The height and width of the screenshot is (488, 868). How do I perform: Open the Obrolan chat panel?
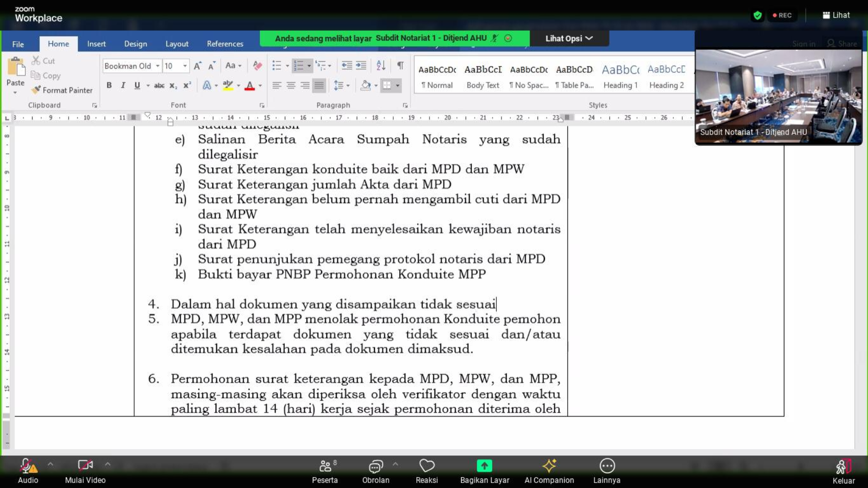tap(376, 471)
